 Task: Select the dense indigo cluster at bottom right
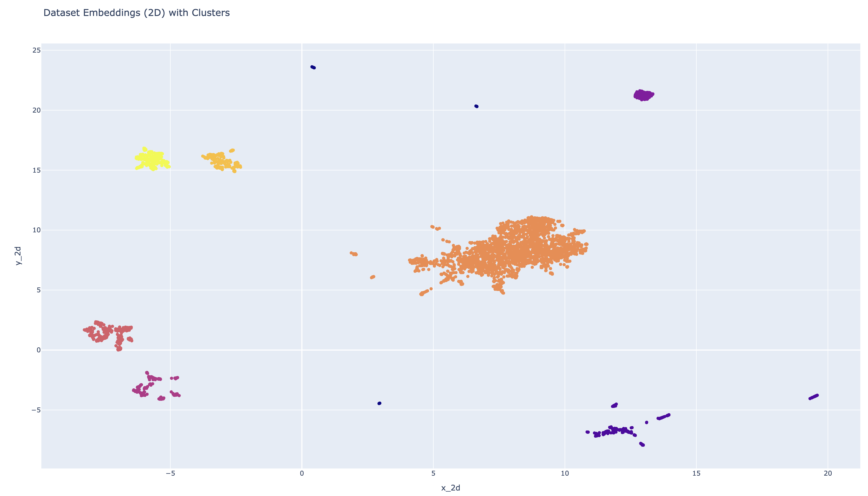(x=614, y=431)
